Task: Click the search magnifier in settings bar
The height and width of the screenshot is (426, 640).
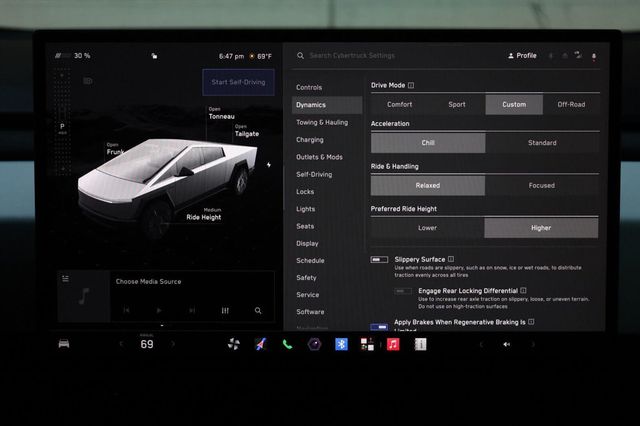Action: click(300, 55)
